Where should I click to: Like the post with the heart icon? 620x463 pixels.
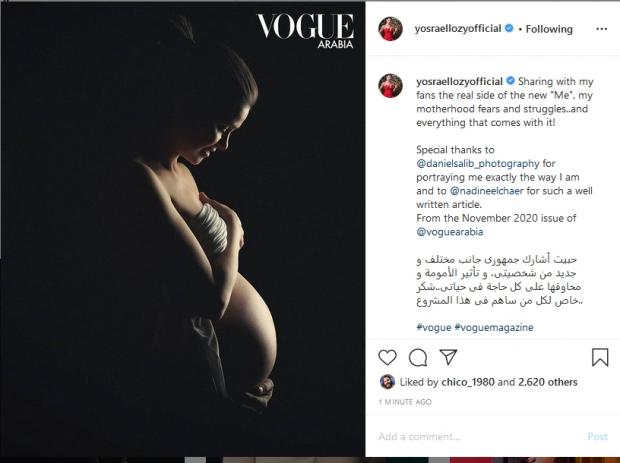click(387, 357)
